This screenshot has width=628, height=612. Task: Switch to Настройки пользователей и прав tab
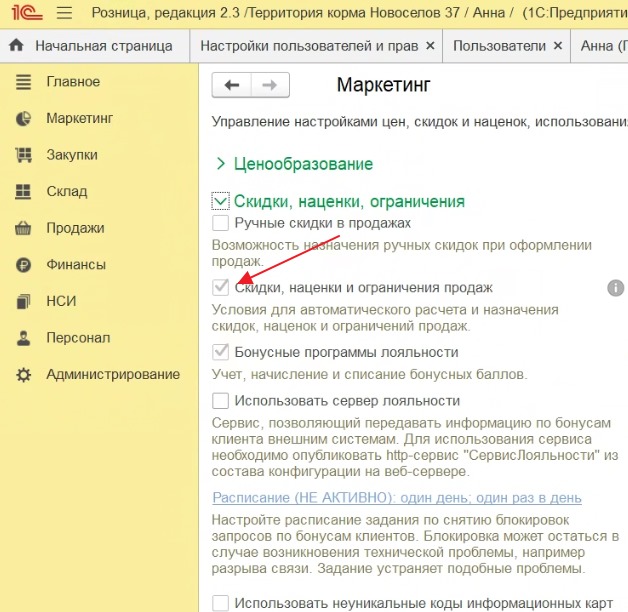click(x=308, y=46)
